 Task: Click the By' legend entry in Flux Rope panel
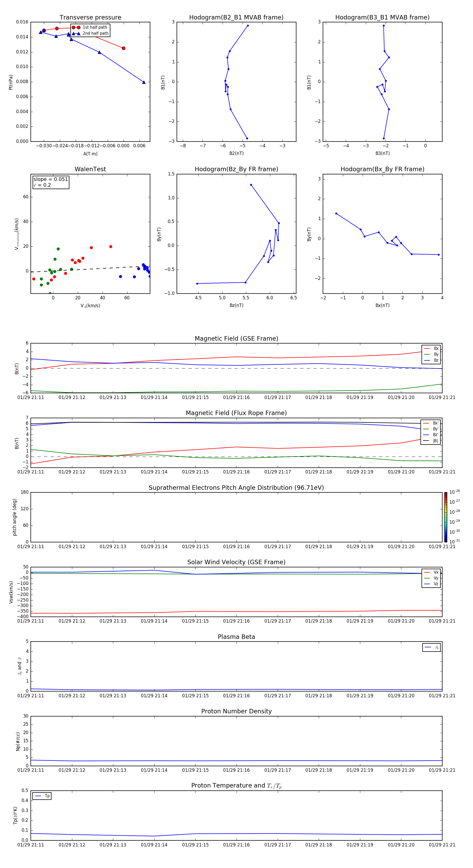431,429
